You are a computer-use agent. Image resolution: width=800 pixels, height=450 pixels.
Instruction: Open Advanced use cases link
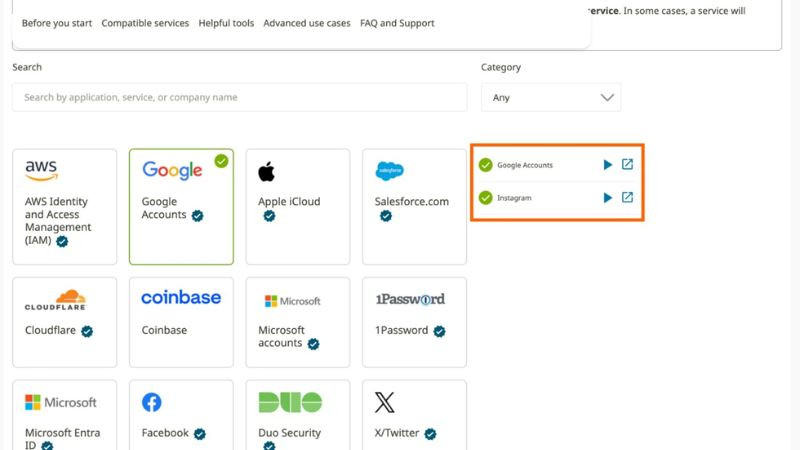(307, 23)
